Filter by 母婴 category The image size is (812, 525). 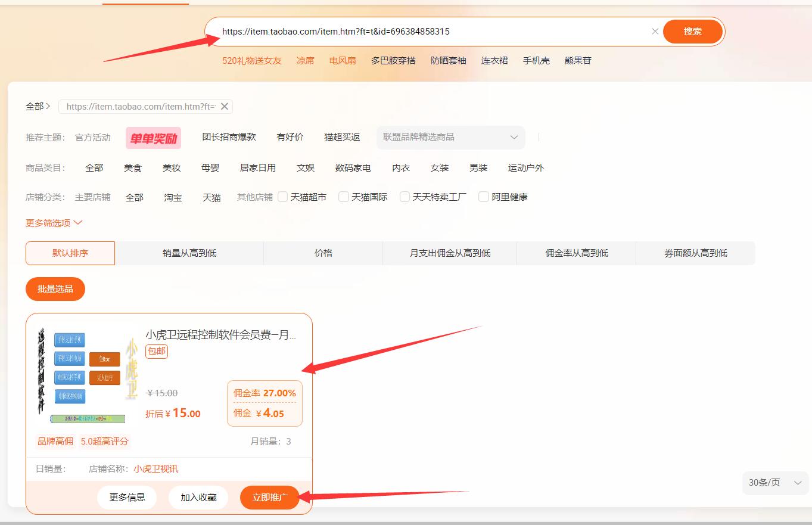[x=210, y=168]
